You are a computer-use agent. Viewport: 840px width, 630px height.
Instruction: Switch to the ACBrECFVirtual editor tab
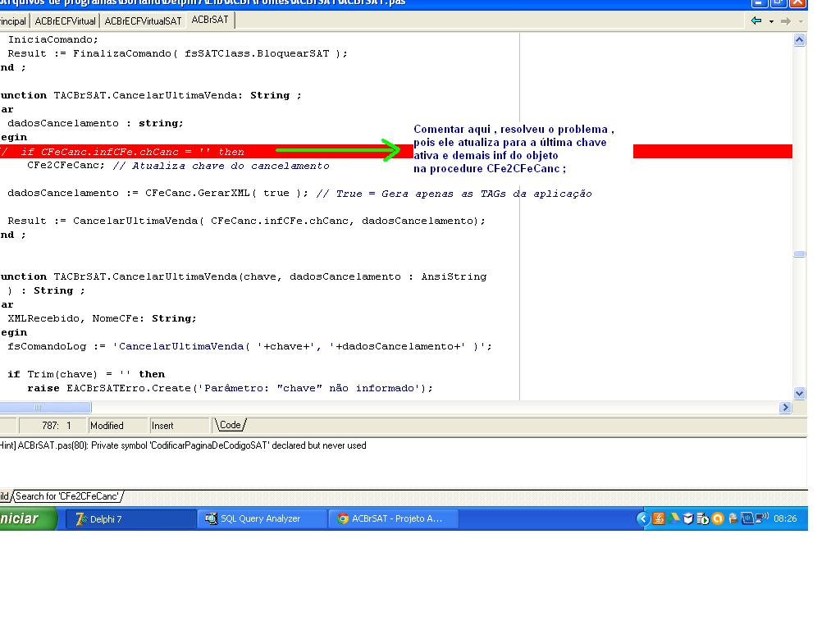[x=65, y=21]
